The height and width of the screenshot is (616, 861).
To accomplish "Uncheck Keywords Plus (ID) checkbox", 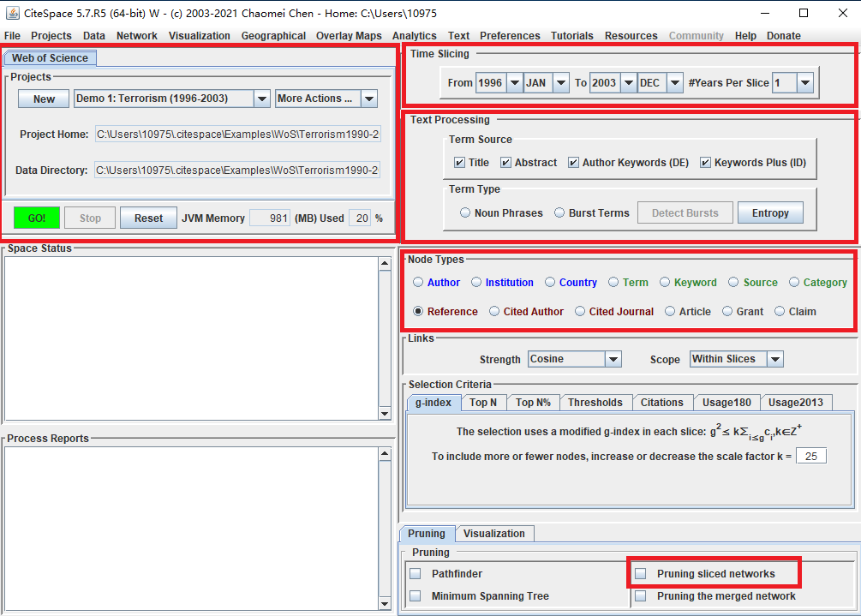I will (706, 163).
